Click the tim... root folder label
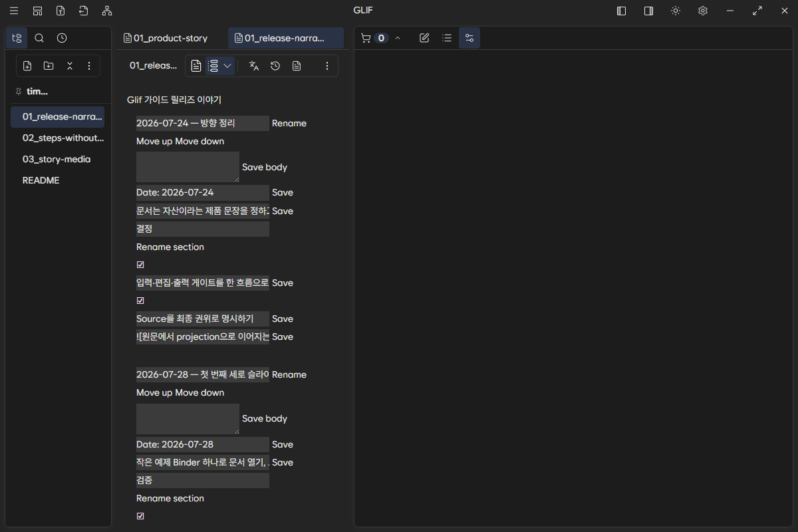Viewport: 798px width, 532px height. [x=37, y=92]
